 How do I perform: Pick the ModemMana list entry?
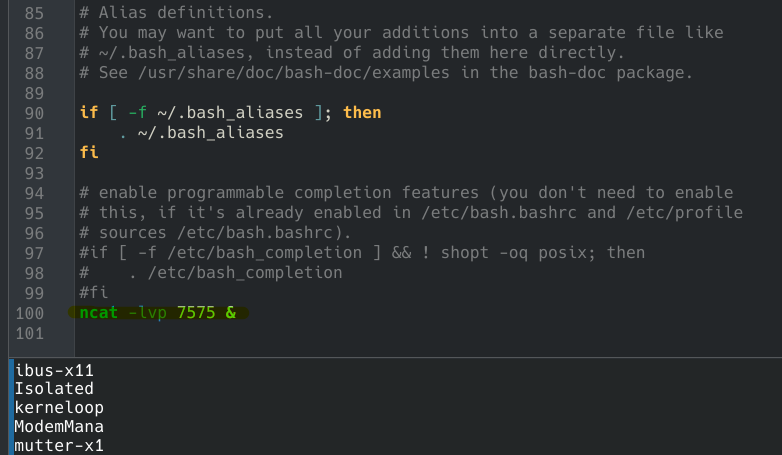60,427
